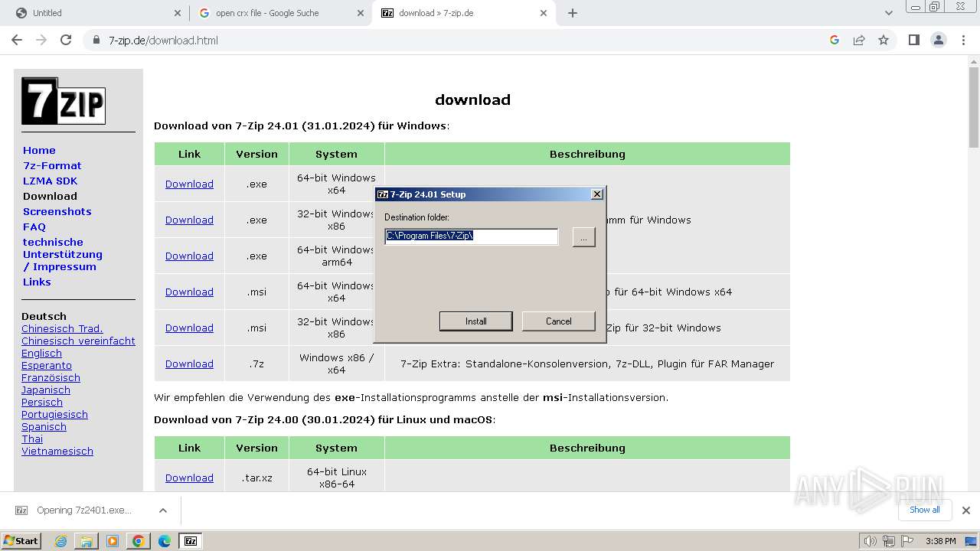Image resolution: width=980 pixels, height=551 pixels.
Task: Open the FAQ sidebar link
Action: 34,227
